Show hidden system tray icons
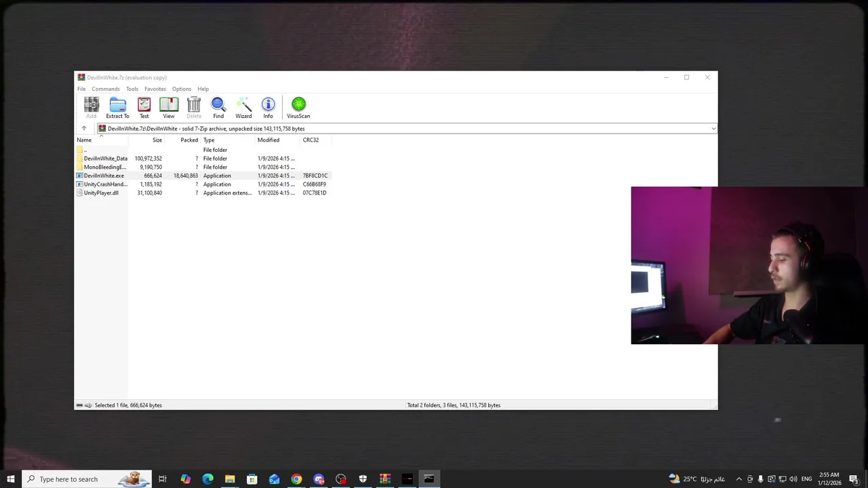Viewport: 868px width, 488px height. tap(739, 479)
